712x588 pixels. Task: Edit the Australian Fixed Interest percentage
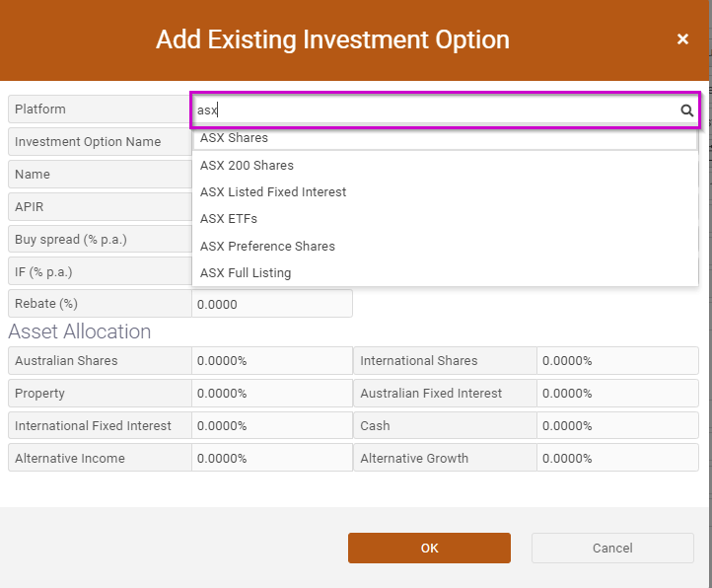[x=617, y=394]
